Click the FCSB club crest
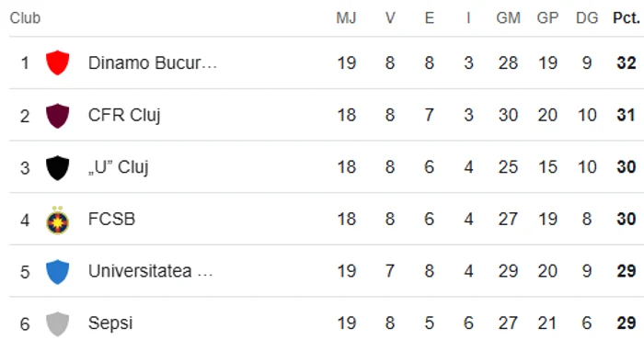The image size is (644, 340). (57, 221)
